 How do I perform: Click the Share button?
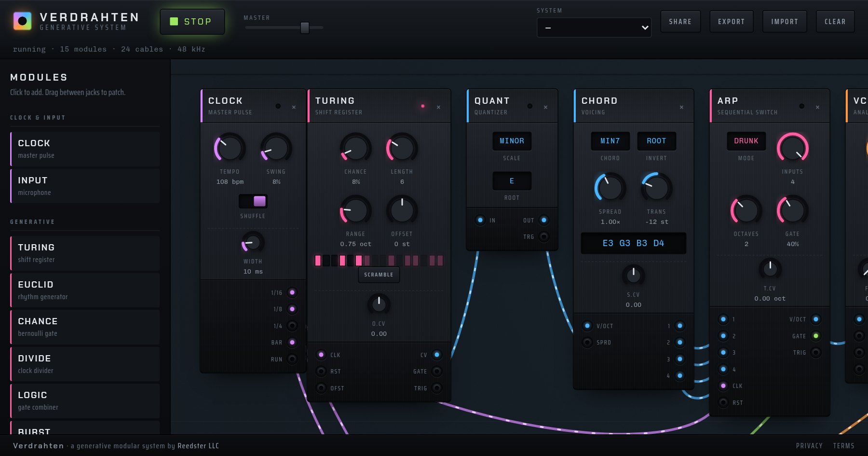point(680,22)
